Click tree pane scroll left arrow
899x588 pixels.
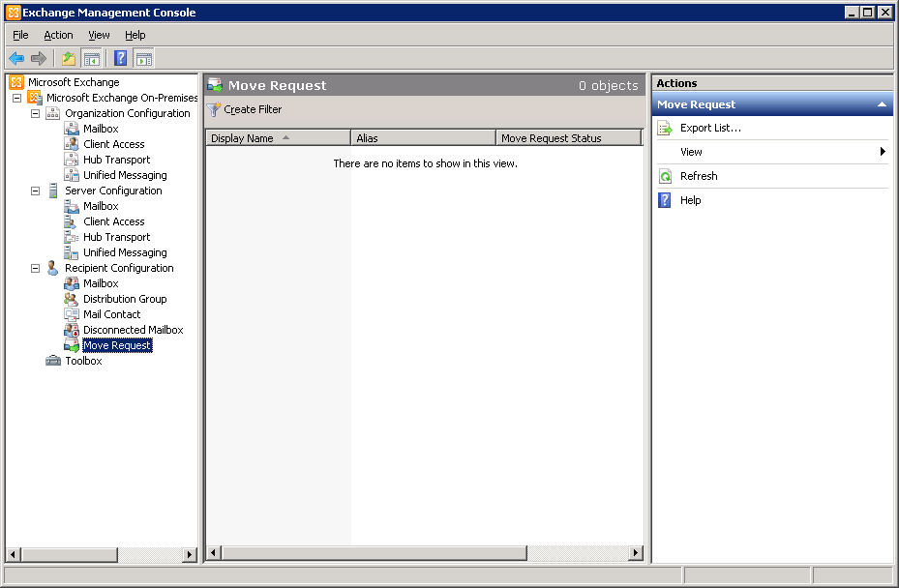click(x=14, y=554)
